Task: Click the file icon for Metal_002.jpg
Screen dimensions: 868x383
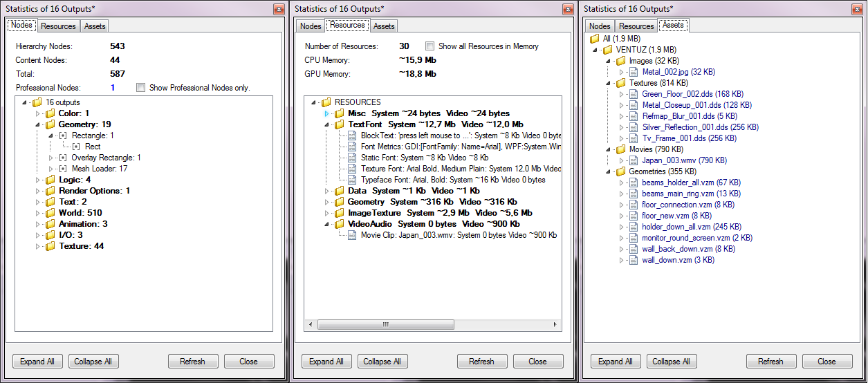Action: pos(633,72)
